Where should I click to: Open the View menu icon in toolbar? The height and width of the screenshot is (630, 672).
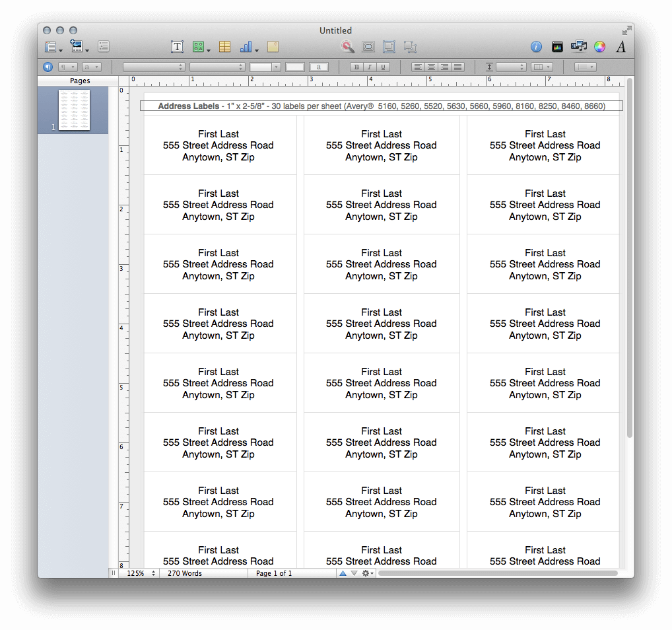coord(53,47)
